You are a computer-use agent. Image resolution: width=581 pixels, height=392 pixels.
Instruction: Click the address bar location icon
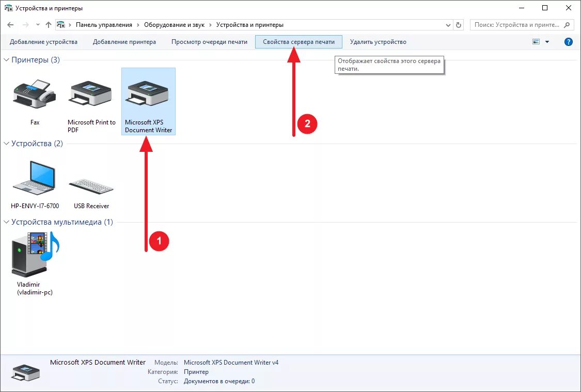[61, 25]
